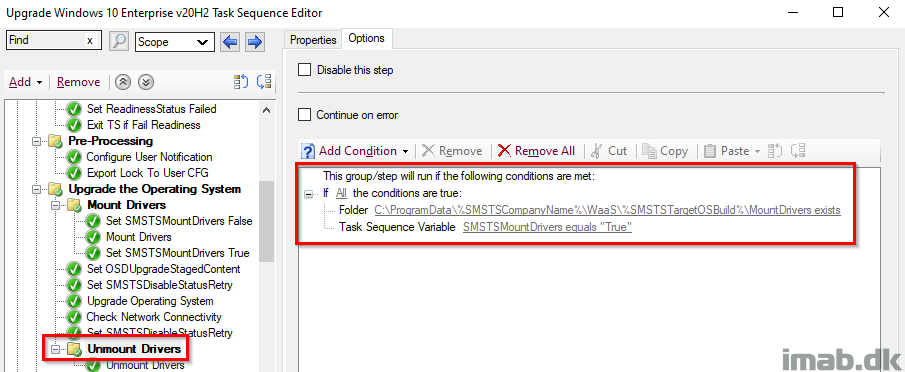This screenshot has width=905, height=372.
Task: Click green check icon of Export Lock To User CFG
Action: click(74, 173)
